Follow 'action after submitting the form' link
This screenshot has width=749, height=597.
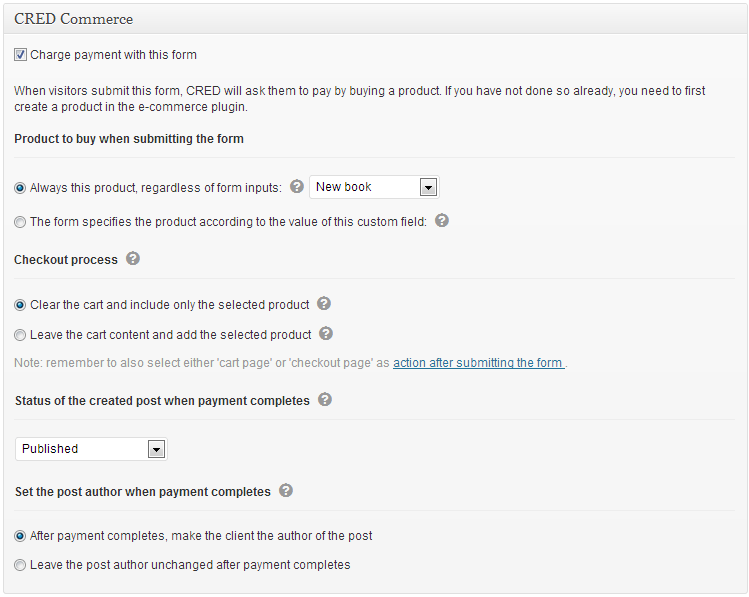[x=478, y=362]
